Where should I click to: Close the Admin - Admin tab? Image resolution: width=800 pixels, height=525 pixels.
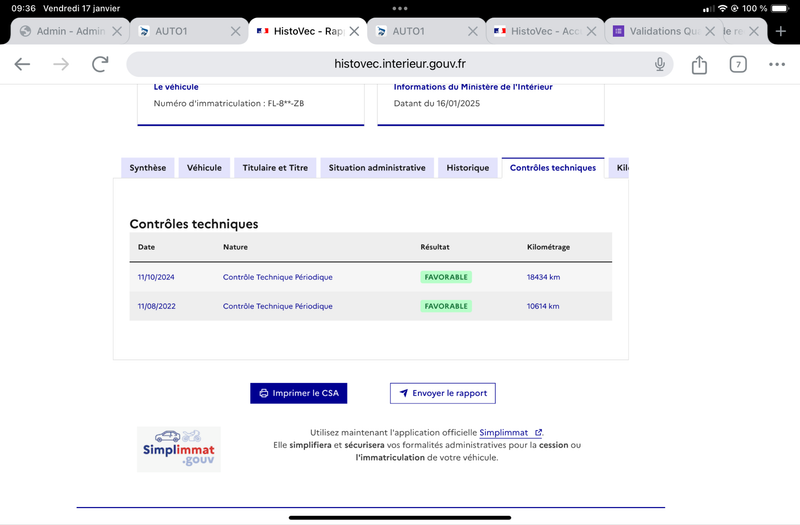click(117, 31)
